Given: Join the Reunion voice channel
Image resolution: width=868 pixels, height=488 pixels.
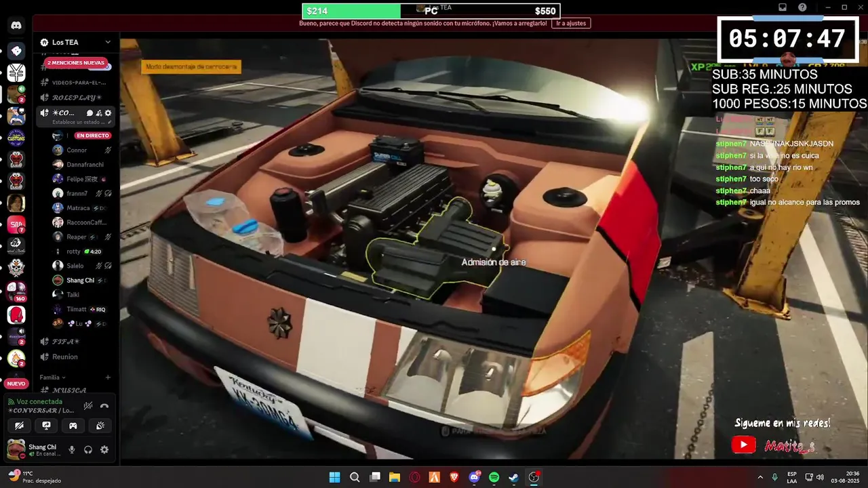Looking at the screenshot, I should (x=75, y=357).
